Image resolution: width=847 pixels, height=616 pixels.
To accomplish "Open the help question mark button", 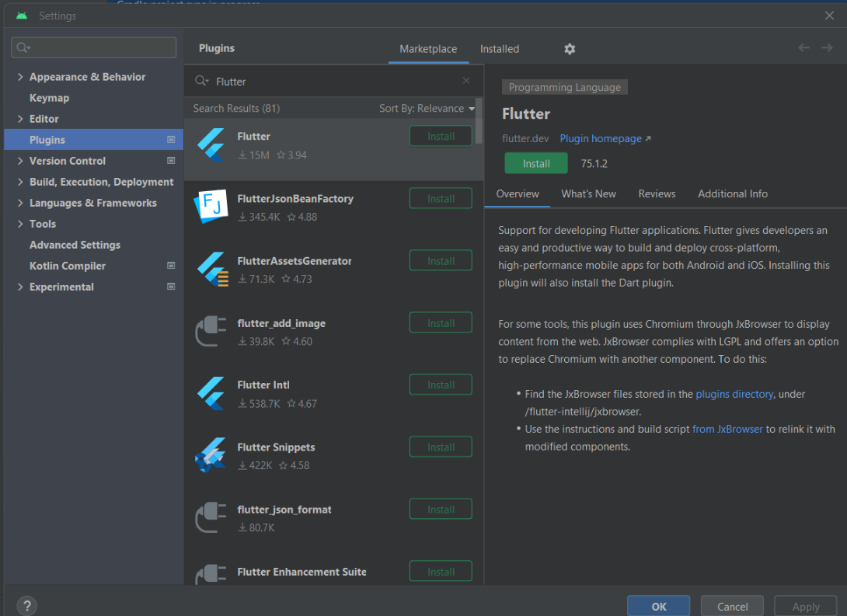I will [27, 605].
